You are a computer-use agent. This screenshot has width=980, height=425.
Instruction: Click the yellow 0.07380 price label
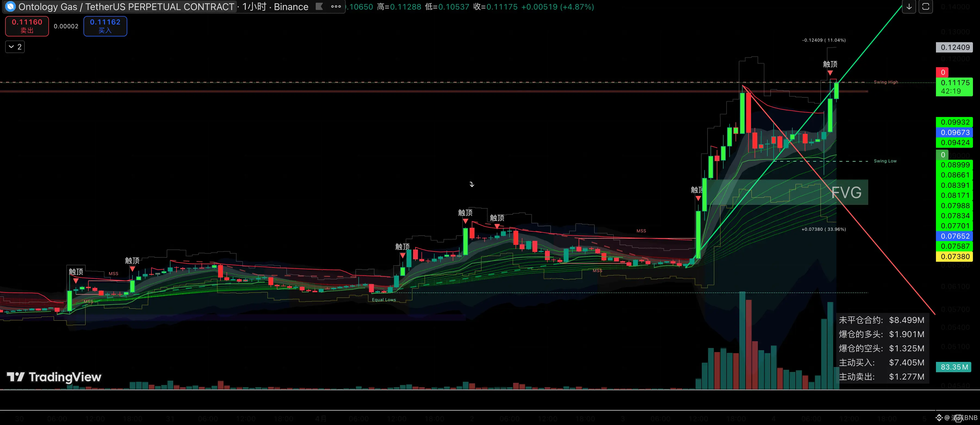(954, 257)
